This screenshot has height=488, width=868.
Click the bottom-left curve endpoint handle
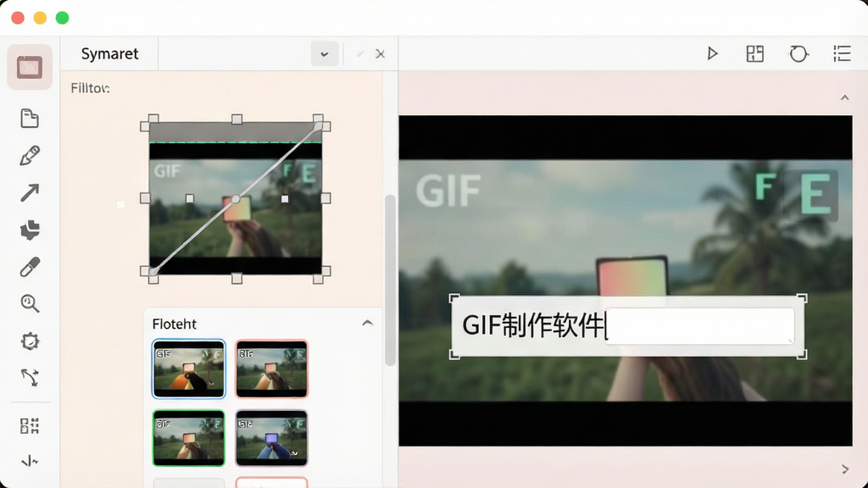point(153,271)
